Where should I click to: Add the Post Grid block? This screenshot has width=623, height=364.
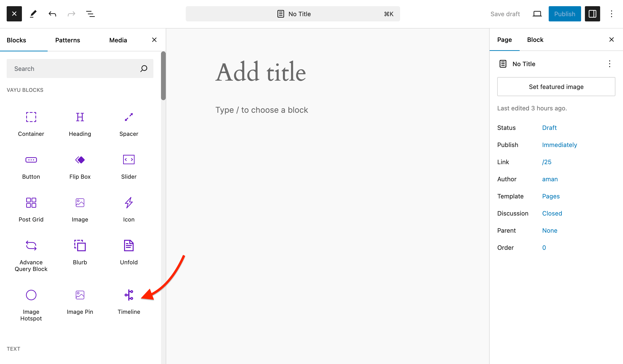[31, 209]
